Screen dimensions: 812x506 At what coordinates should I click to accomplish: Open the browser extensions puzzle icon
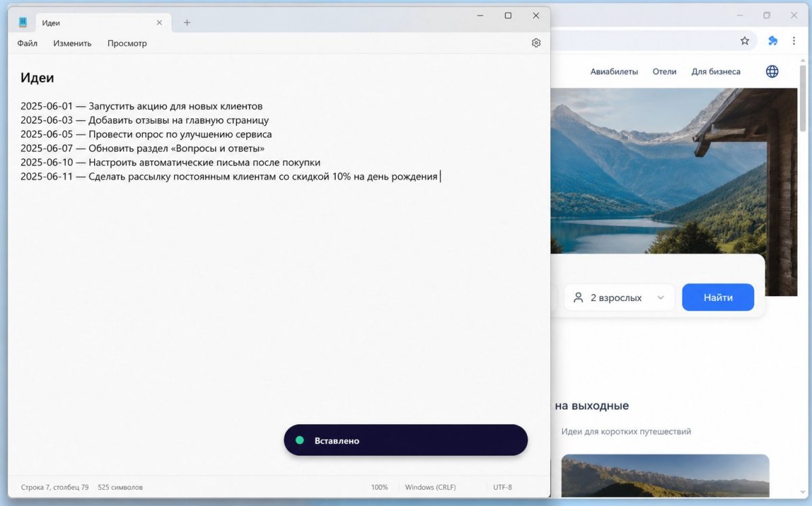[773, 41]
